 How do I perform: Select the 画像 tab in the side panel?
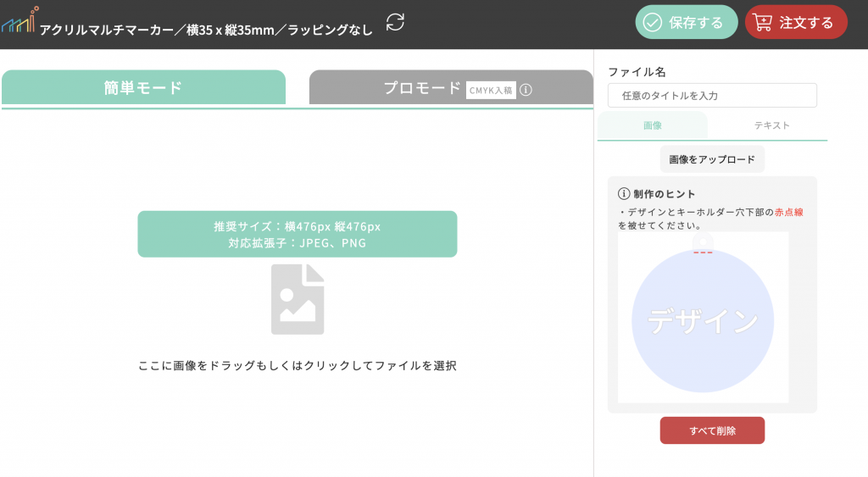click(x=652, y=125)
